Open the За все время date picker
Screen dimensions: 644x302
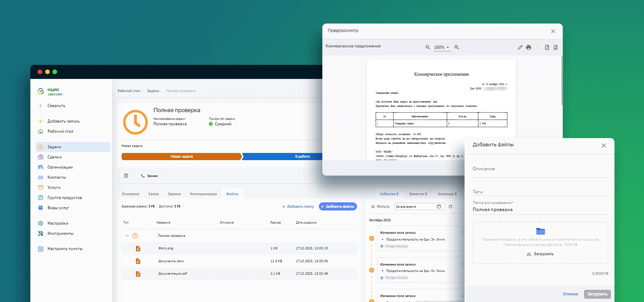coord(420,207)
